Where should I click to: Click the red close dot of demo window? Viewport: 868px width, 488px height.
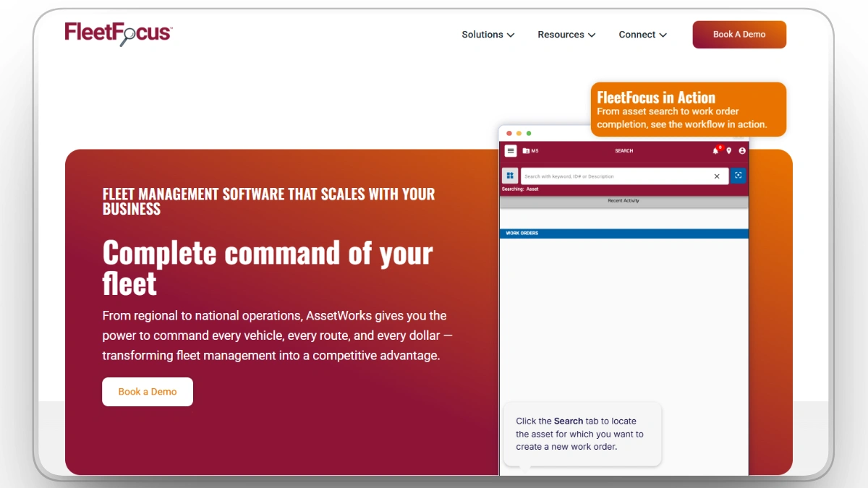509,133
